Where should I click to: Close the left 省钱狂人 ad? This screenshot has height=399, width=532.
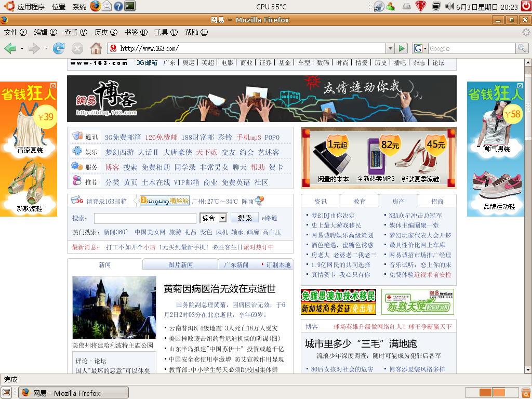53,86
